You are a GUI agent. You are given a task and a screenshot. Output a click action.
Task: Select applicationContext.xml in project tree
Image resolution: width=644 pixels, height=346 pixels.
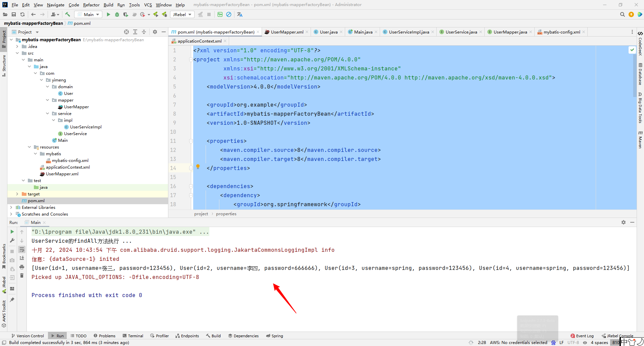(67, 167)
